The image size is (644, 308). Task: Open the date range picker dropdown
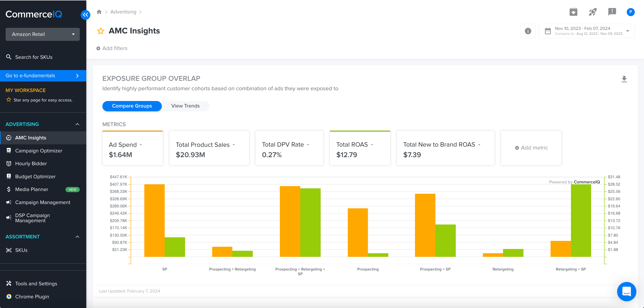tap(586, 31)
